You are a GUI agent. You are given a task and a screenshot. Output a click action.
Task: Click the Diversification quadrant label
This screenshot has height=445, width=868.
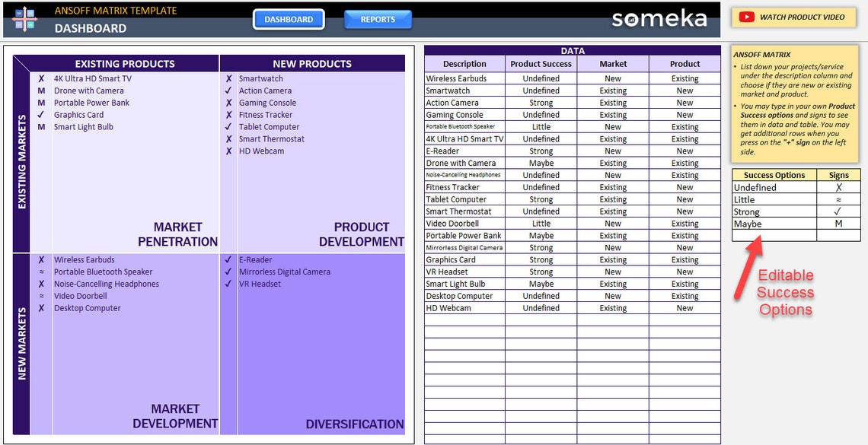point(355,424)
